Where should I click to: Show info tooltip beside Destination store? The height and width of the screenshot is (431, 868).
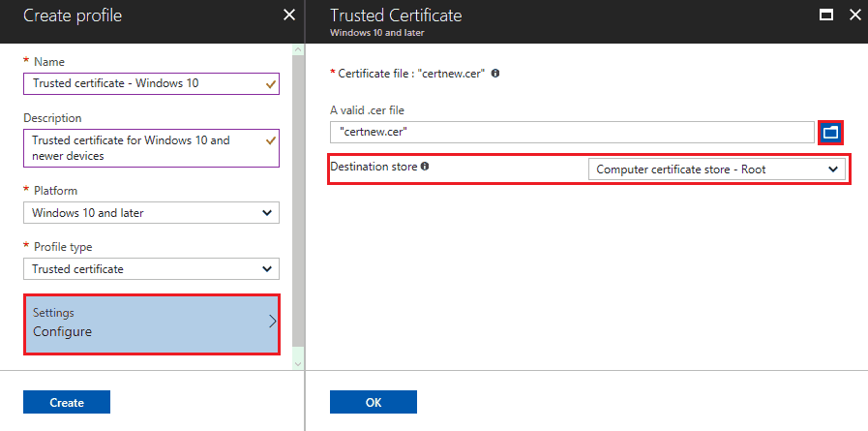tap(425, 166)
